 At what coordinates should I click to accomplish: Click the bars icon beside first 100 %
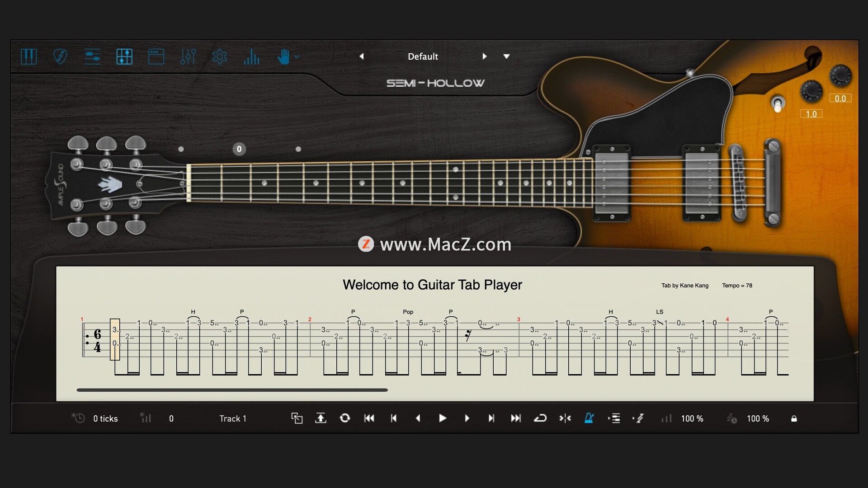click(666, 418)
